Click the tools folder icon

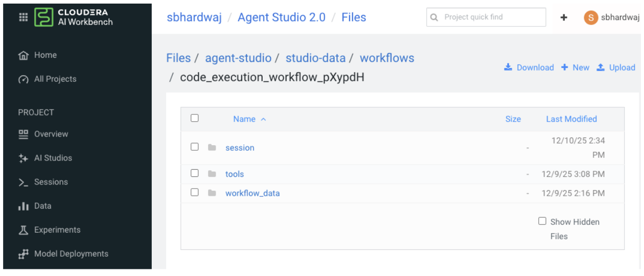tap(212, 174)
